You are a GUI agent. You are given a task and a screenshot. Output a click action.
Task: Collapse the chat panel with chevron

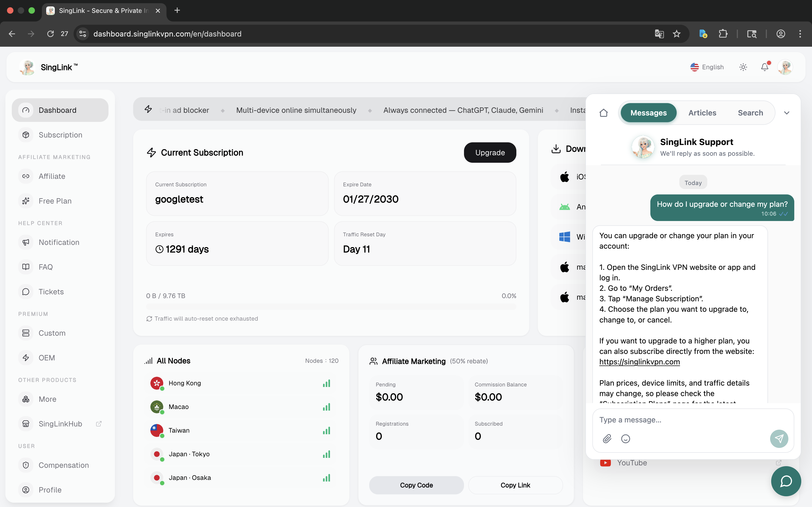[786, 113]
